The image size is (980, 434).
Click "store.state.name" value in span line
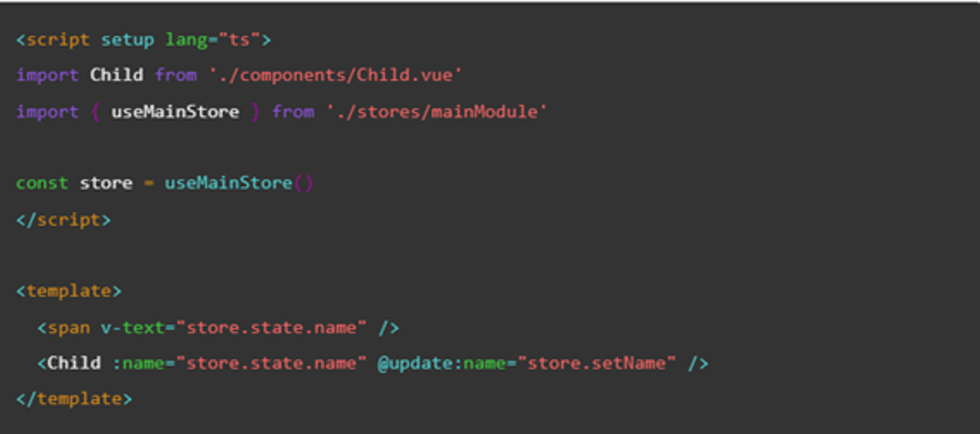coord(272,328)
